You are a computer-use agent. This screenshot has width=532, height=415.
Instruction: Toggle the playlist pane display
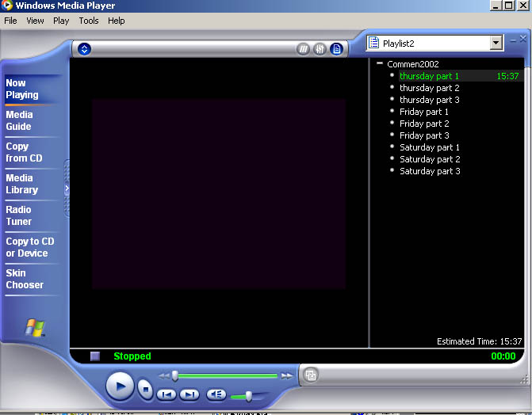tap(336, 49)
